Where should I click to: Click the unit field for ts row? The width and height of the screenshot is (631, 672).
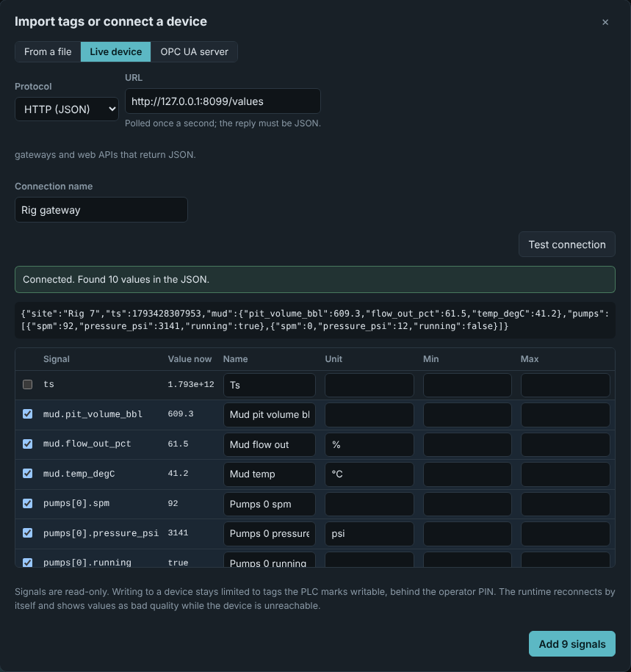[x=369, y=385]
